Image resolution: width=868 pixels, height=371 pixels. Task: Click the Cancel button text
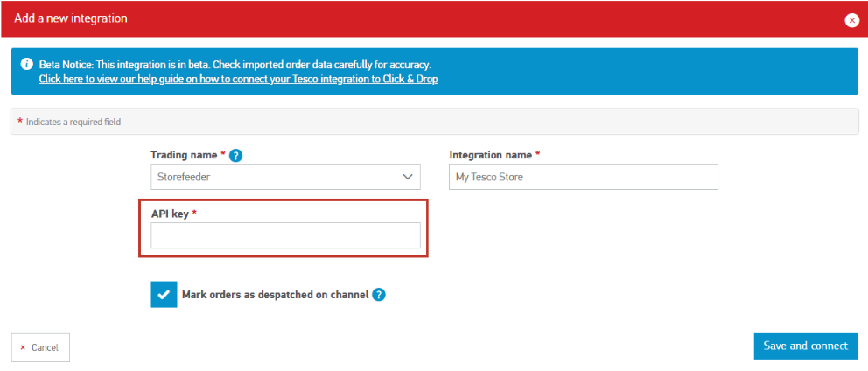click(x=45, y=347)
